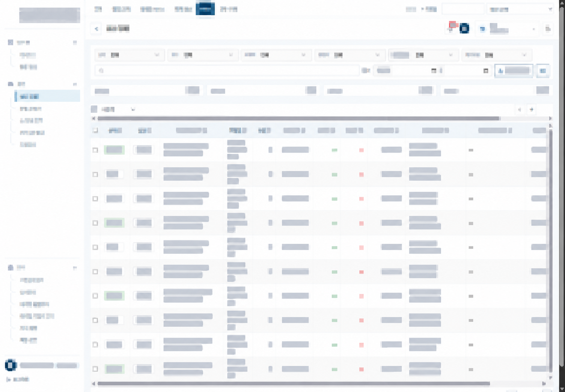The image size is (565, 392).
Task: Open the dropdown beside the checkbox above the table
Action: pos(118,110)
